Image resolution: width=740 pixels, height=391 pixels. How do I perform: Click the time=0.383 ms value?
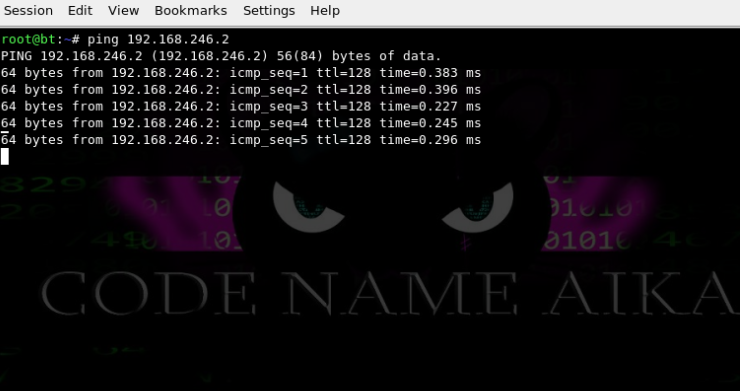point(430,73)
